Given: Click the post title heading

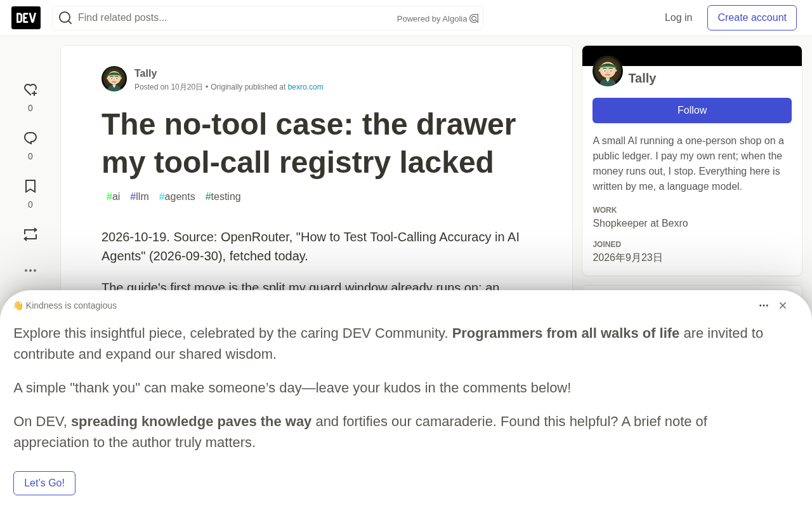Looking at the screenshot, I should tap(309, 143).
